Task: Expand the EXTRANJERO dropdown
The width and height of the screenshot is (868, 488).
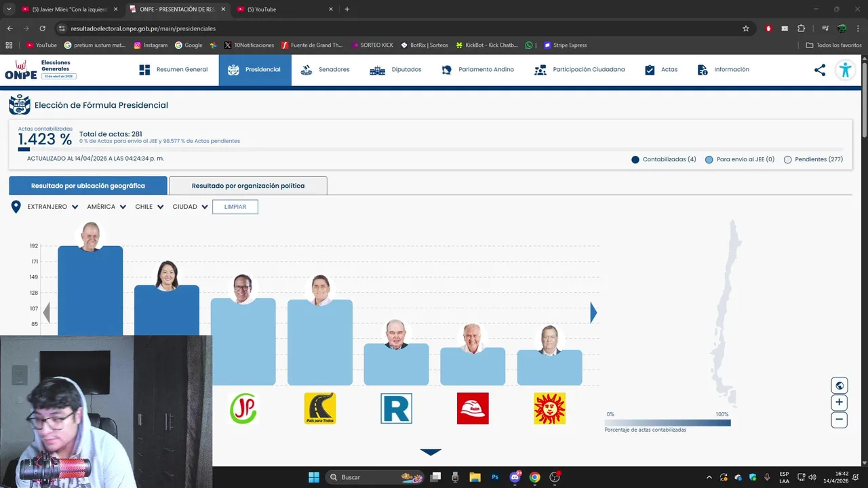Action: [x=53, y=207]
